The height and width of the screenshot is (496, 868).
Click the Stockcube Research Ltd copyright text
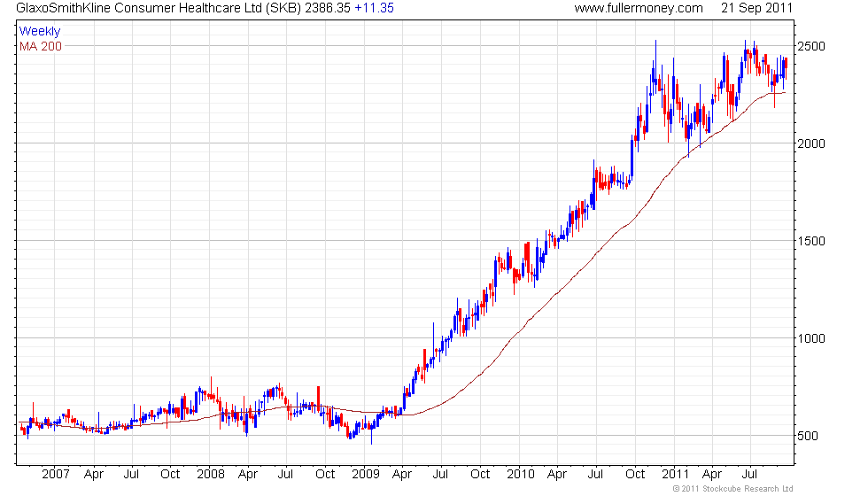(733, 489)
